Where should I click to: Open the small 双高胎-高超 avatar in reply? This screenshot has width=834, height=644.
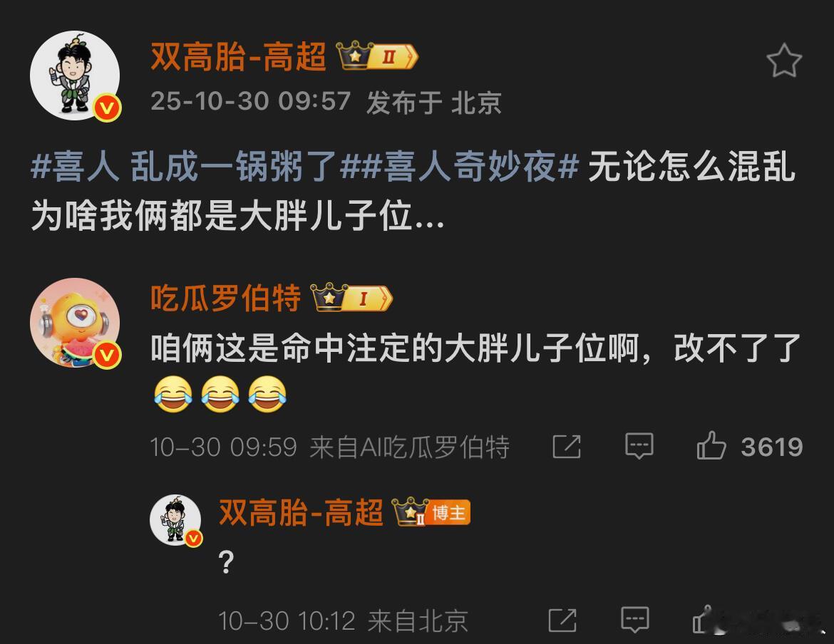pos(175,520)
